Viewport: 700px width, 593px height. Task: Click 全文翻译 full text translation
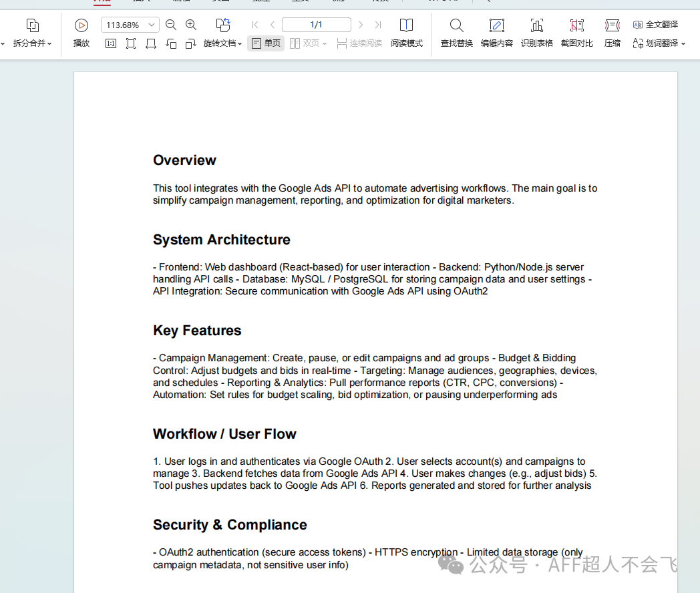(655, 25)
